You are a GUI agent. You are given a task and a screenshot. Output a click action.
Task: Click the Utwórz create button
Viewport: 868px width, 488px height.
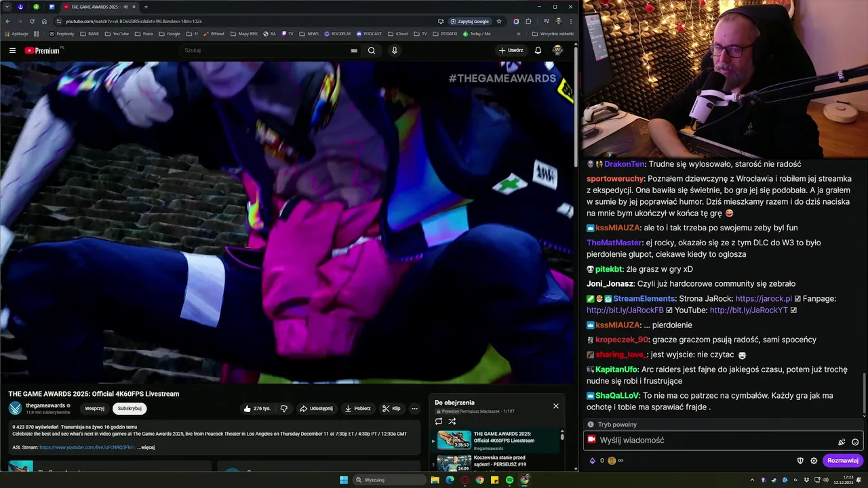[511, 50]
